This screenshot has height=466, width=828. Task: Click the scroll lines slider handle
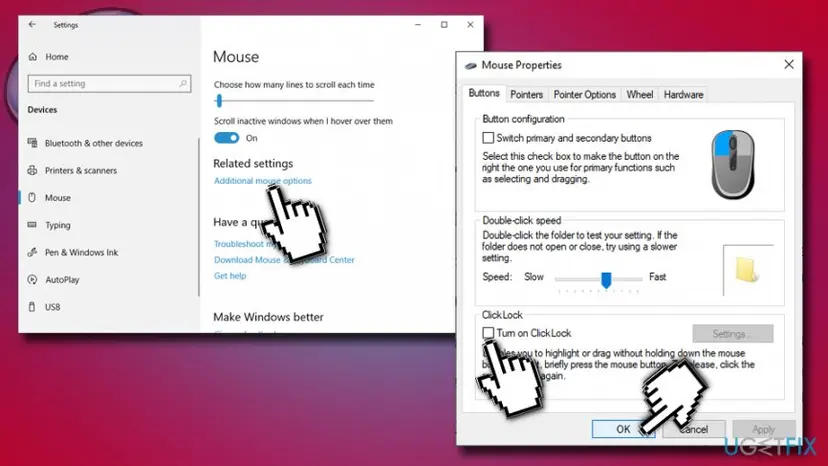219,100
